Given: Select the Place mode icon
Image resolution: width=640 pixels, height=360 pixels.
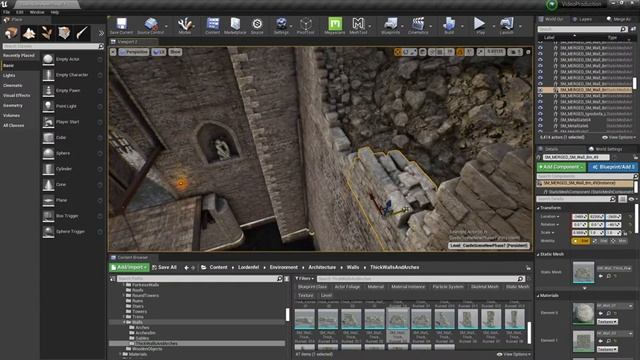Looking at the screenshot, I should pos(11,33).
